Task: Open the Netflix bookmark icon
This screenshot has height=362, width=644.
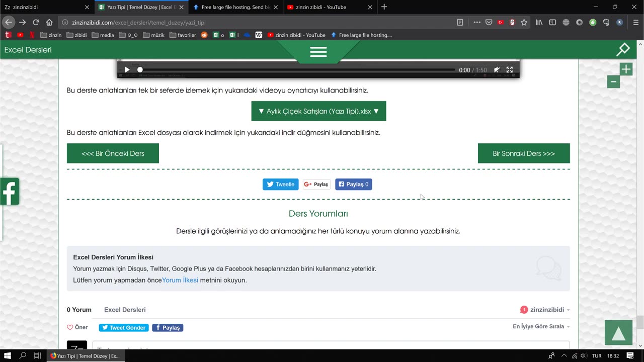Action: pyautogui.click(x=32, y=35)
